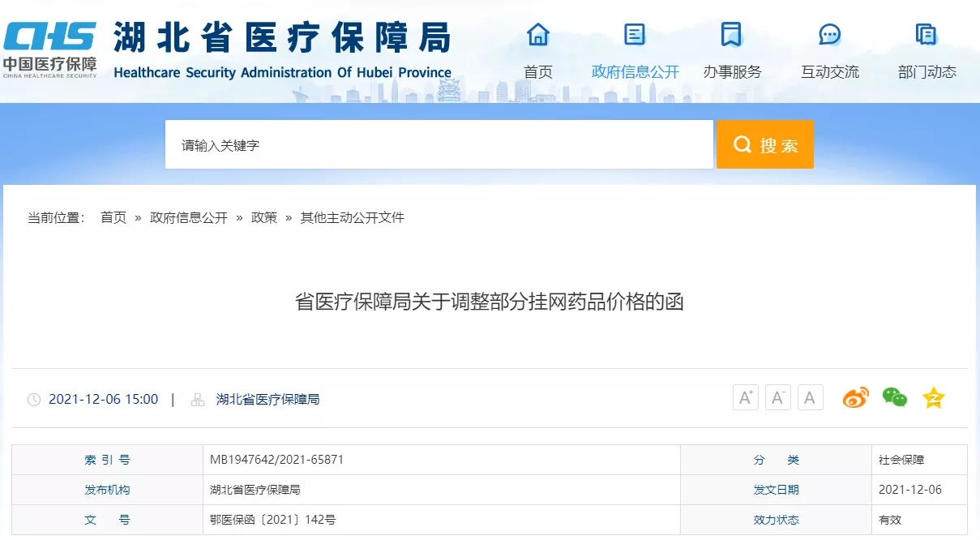Open the 政府信息公开 nav menu
This screenshot has width=980, height=540.
pos(635,72)
